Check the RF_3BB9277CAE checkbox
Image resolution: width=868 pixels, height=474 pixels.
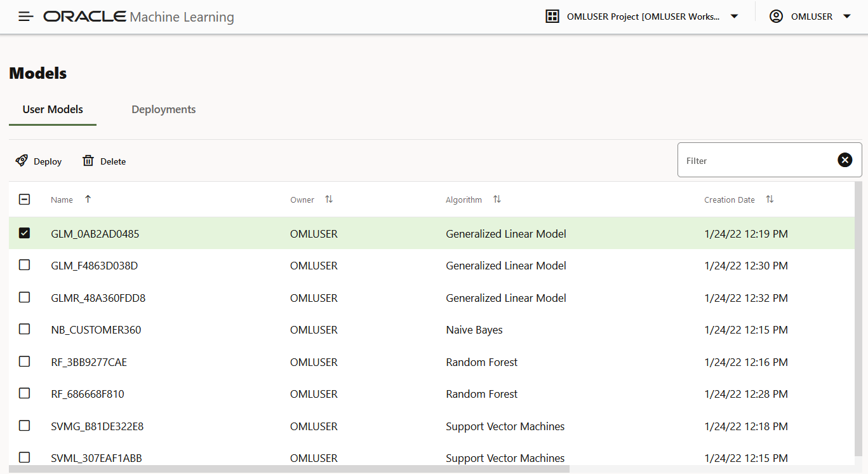point(24,362)
